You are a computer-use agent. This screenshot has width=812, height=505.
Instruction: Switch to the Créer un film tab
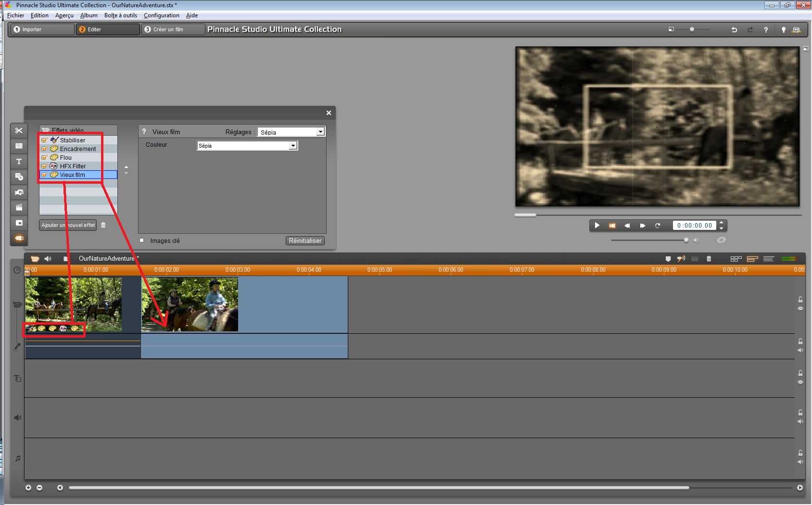point(173,29)
